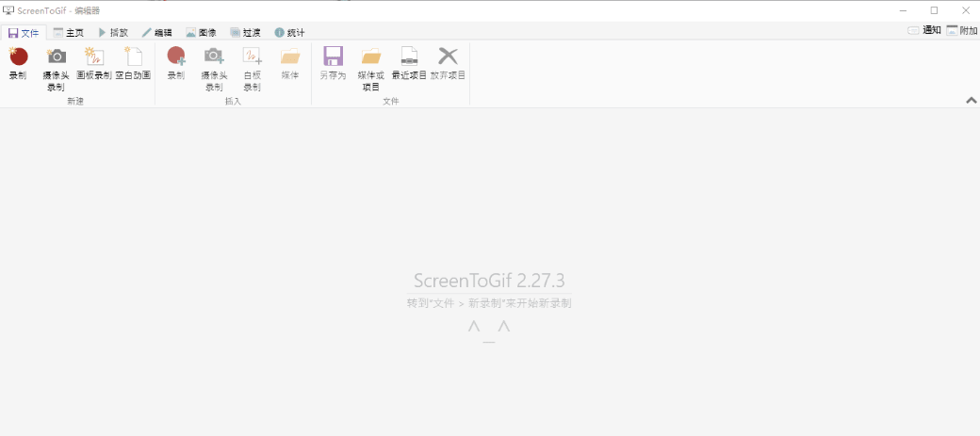Open the 附加 extras button
The height and width of the screenshot is (436, 980).
pos(962,30)
